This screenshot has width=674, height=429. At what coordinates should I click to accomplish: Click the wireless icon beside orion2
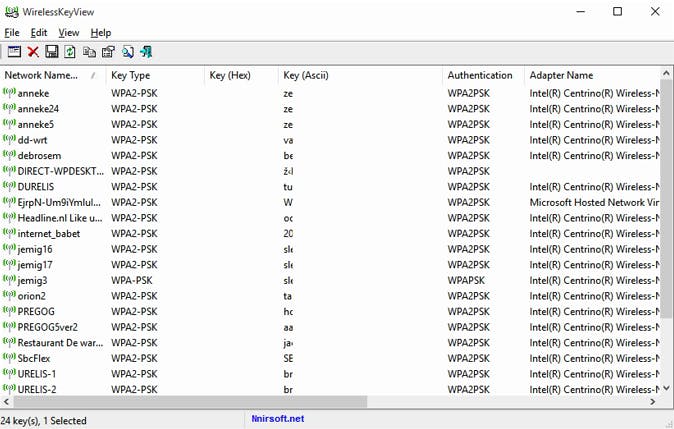click(x=9, y=295)
